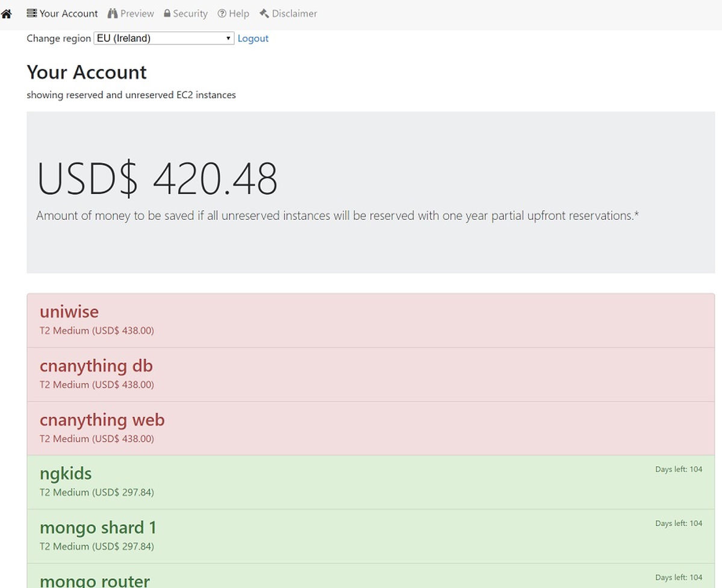Open the Disclaimer page
Screen dimensions: 722x588
293,13
